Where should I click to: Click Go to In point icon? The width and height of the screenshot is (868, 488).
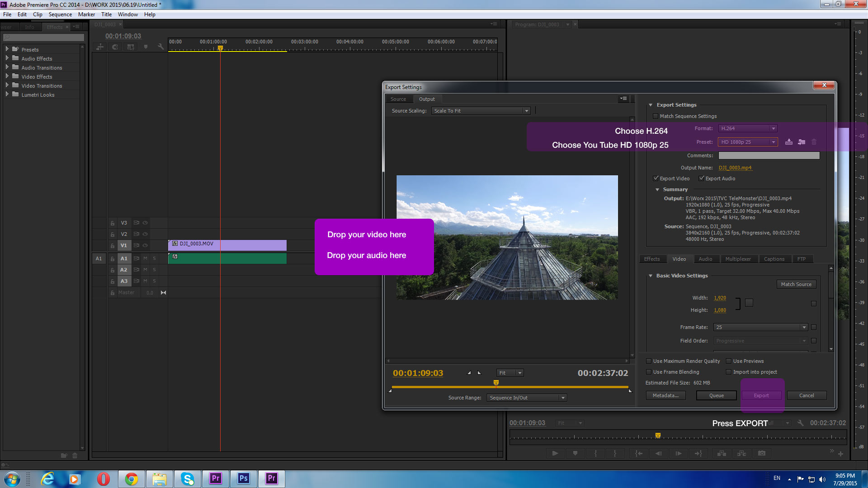[639, 453]
